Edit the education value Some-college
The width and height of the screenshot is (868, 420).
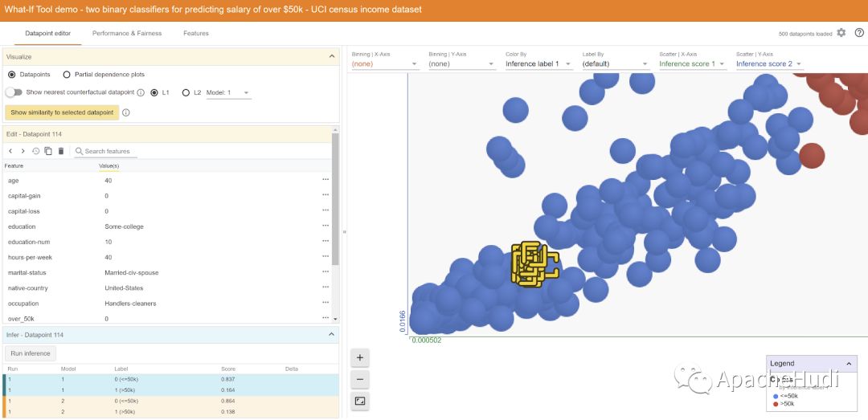click(x=124, y=226)
